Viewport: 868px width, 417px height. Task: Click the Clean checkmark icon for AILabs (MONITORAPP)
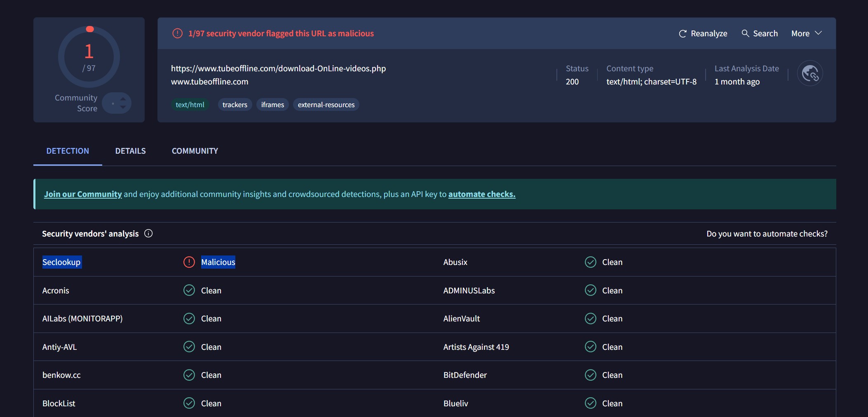[189, 319]
